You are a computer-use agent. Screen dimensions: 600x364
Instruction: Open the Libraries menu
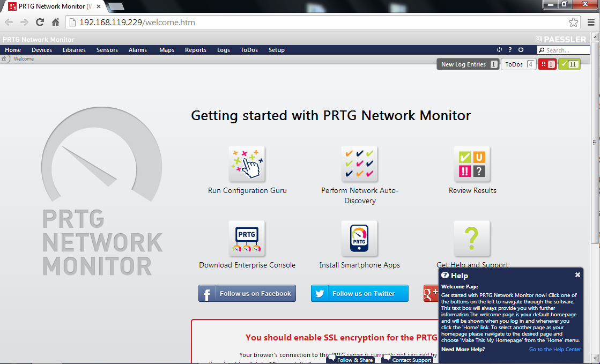74,50
